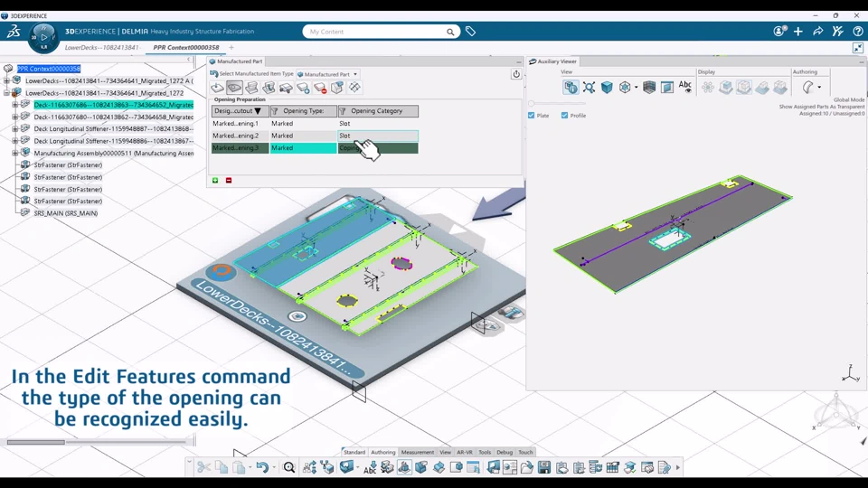Open the Opening Type filter
This screenshot has height=488, width=868.
[x=275, y=111]
